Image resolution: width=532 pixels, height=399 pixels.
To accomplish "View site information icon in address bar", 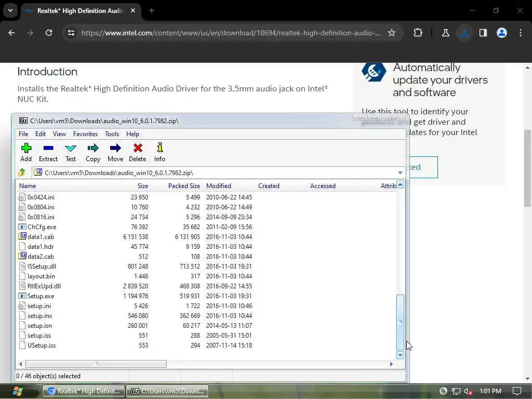I will (71, 33).
